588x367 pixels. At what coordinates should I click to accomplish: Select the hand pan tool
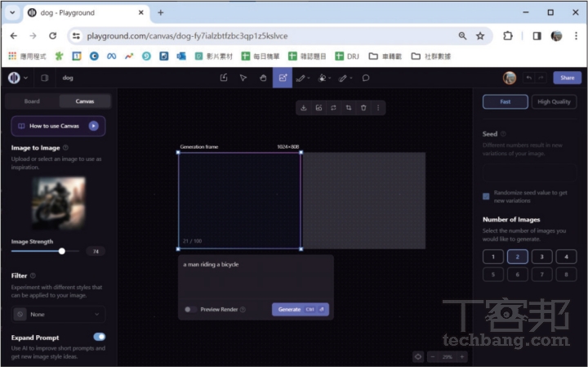[263, 78]
